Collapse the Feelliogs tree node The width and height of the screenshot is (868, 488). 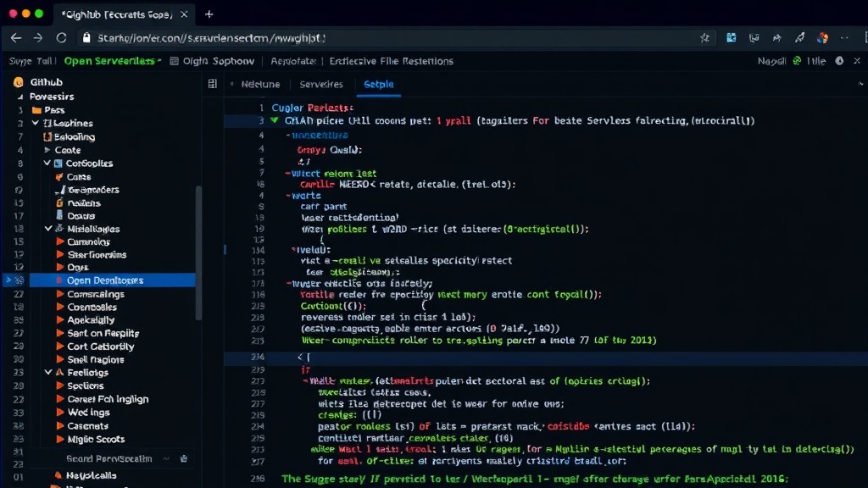tap(48, 373)
